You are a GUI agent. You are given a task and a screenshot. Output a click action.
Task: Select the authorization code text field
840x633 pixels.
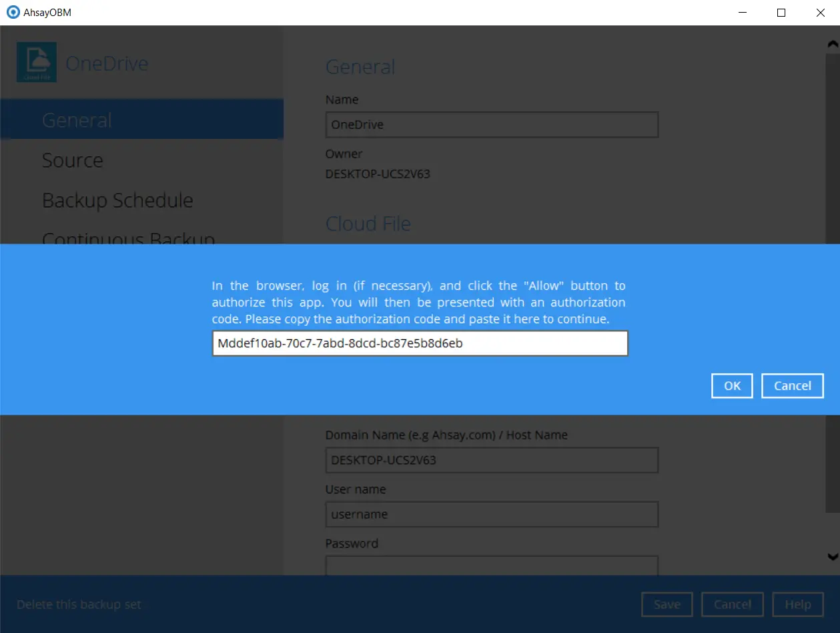click(x=420, y=343)
